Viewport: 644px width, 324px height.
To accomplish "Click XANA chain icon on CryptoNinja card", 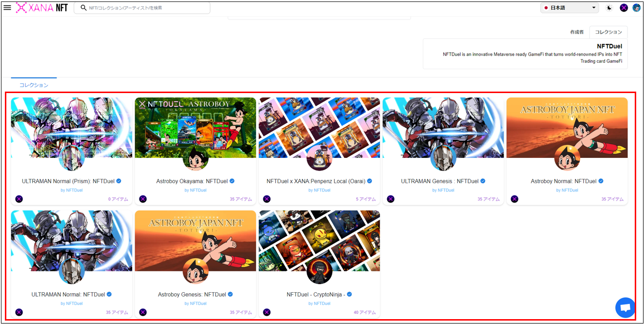I will click(x=267, y=312).
